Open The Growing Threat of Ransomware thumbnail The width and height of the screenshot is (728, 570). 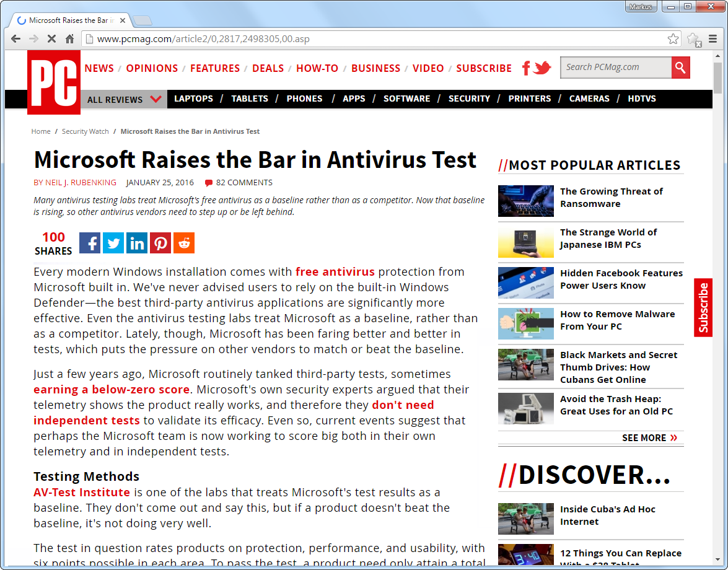click(526, 201)
